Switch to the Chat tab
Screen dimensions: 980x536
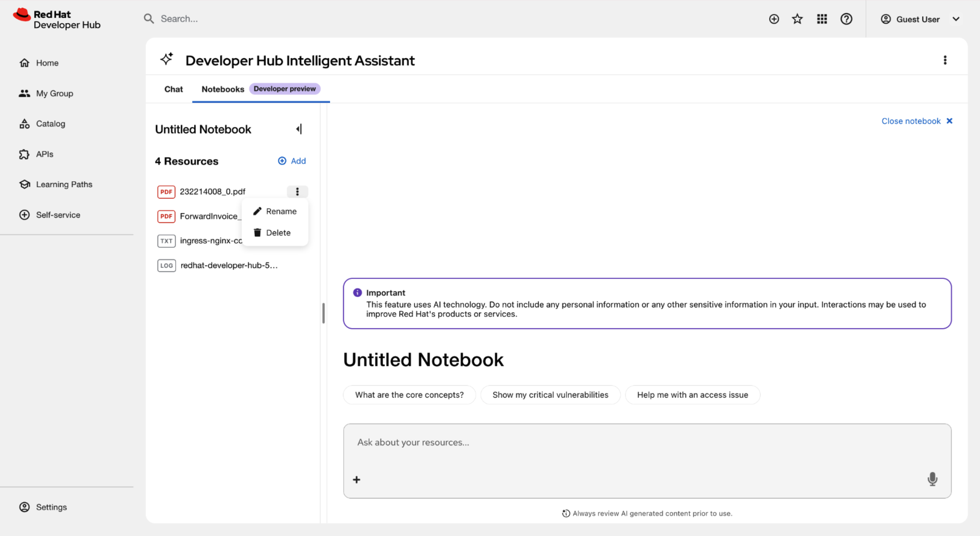click(x=173, y=89)
